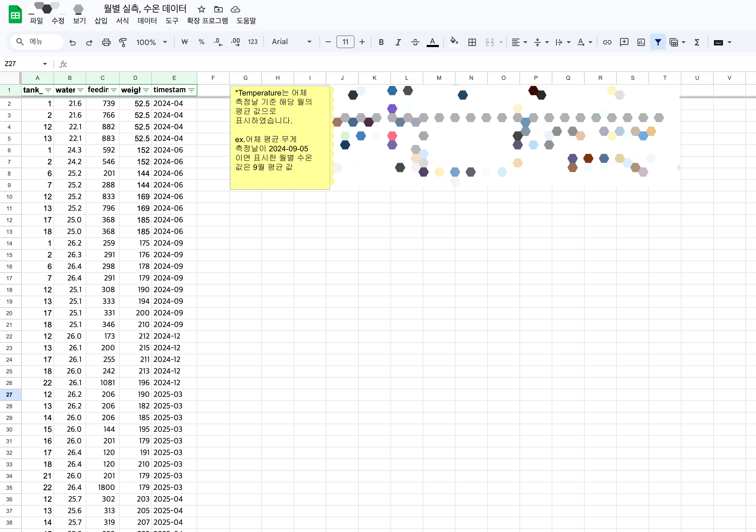Click the 123 number format button
The image size is (756, 532).
[x=253, y=42]
